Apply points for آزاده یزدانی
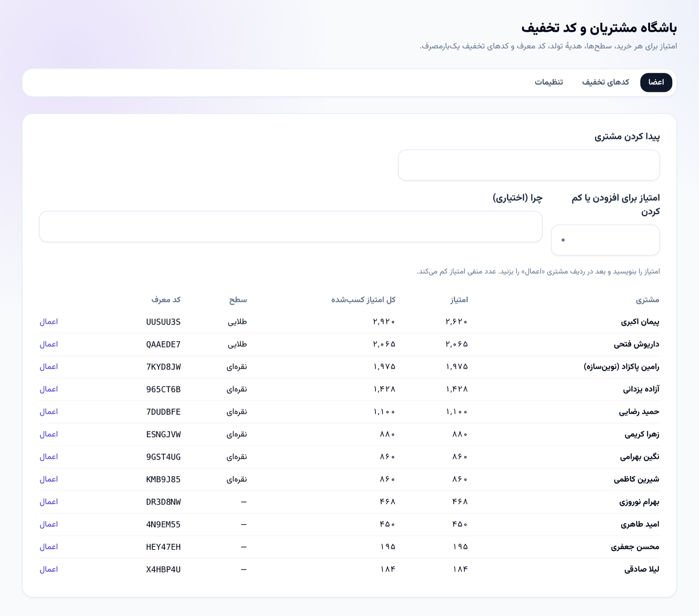 [49, 389]
